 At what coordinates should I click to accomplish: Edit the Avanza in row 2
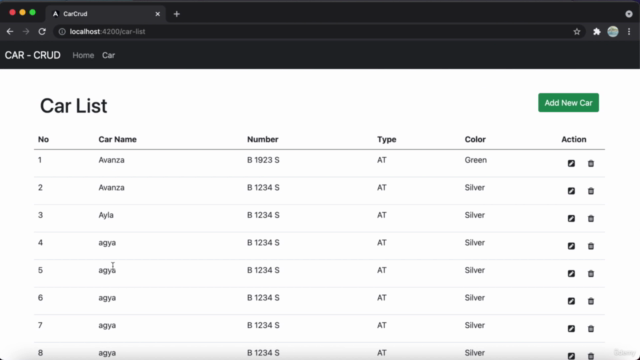coord(571,191)
